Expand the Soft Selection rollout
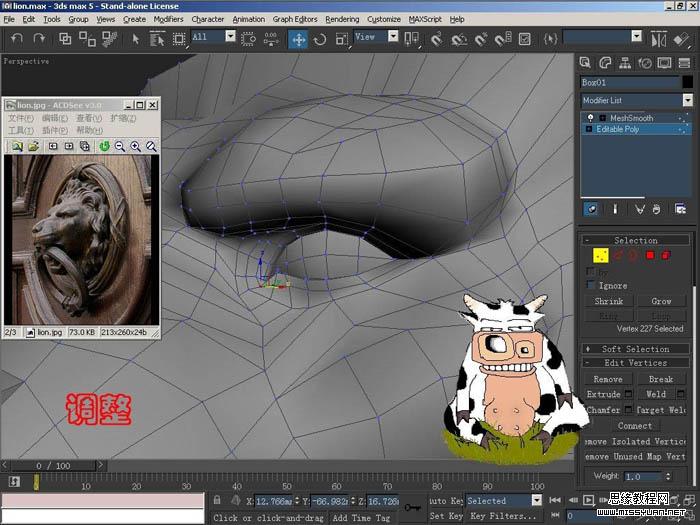The image size is (700, 525). pyautogui.click(x=636, y=349)
